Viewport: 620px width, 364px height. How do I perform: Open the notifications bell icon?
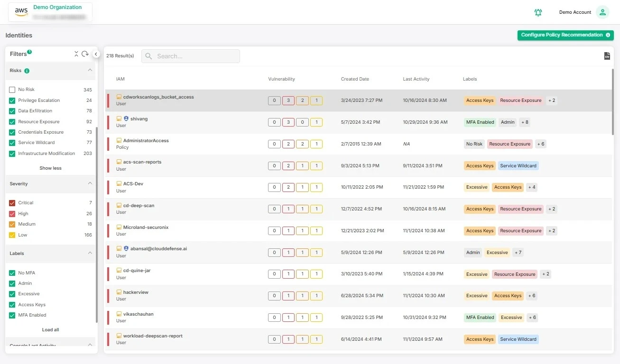[x=538, y=12]
